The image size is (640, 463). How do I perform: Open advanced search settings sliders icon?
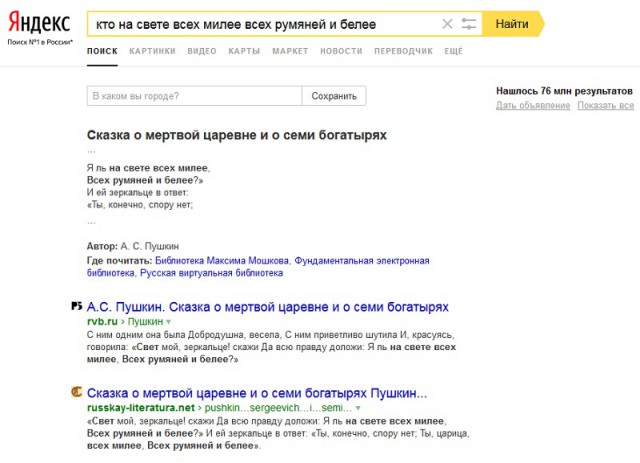[x=469, y=24]
